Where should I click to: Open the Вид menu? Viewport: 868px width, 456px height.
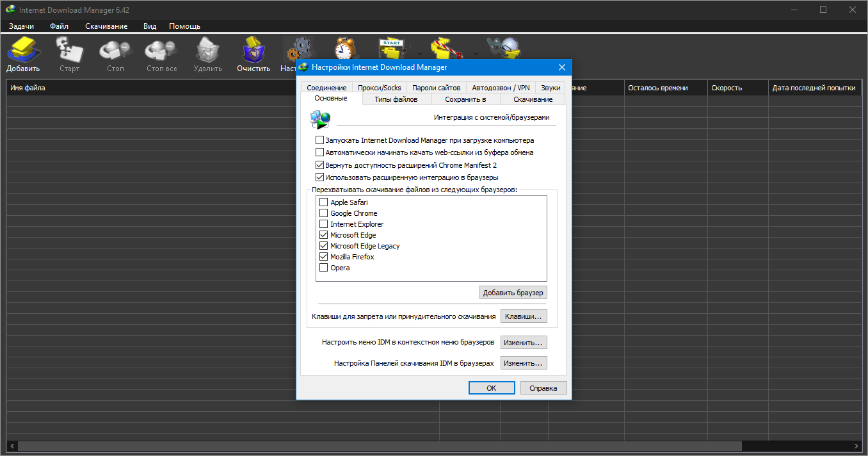point(150,26)
